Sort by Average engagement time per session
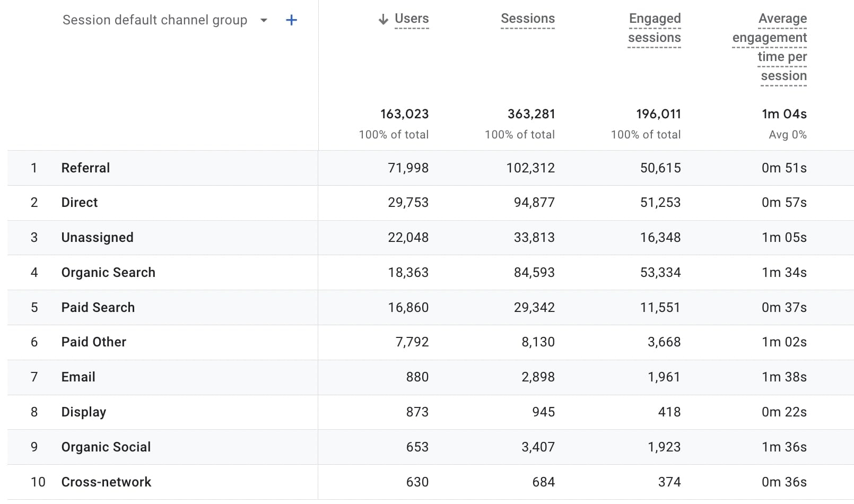Screen dimensions: 854x504 click(770, 47)
